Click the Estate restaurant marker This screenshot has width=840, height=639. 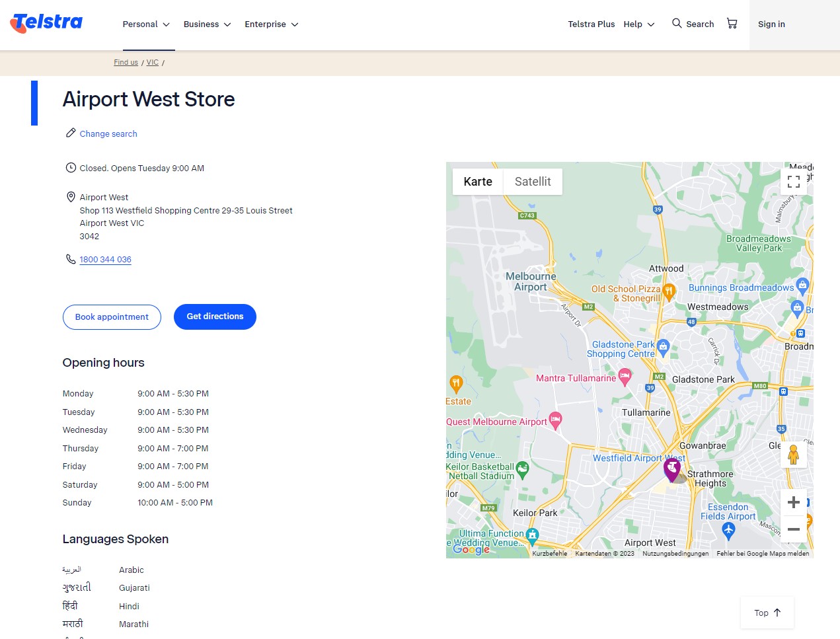pyautogui.click(x=456, y=383)
